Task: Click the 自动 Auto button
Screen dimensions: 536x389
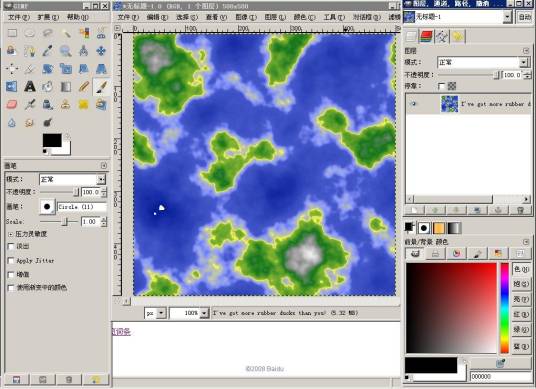Action: click(x=524, y=17)
